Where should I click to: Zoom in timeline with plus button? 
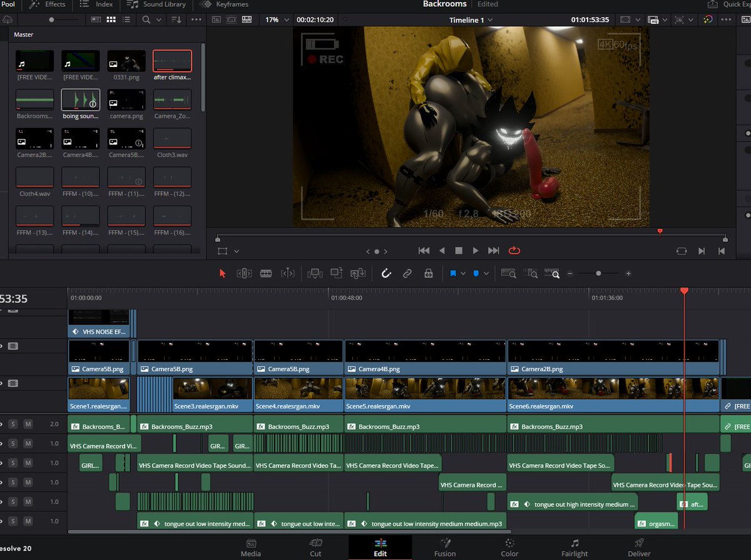628,273
